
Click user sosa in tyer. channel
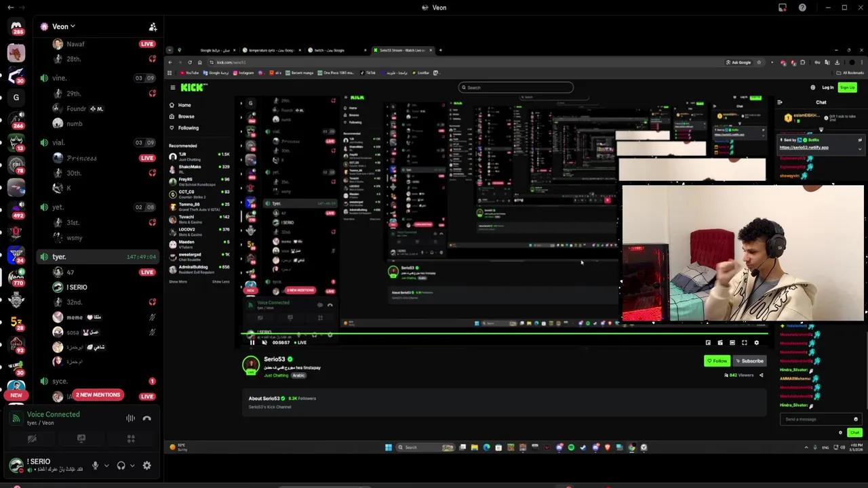pyautogui.click(x=73, y=332)
